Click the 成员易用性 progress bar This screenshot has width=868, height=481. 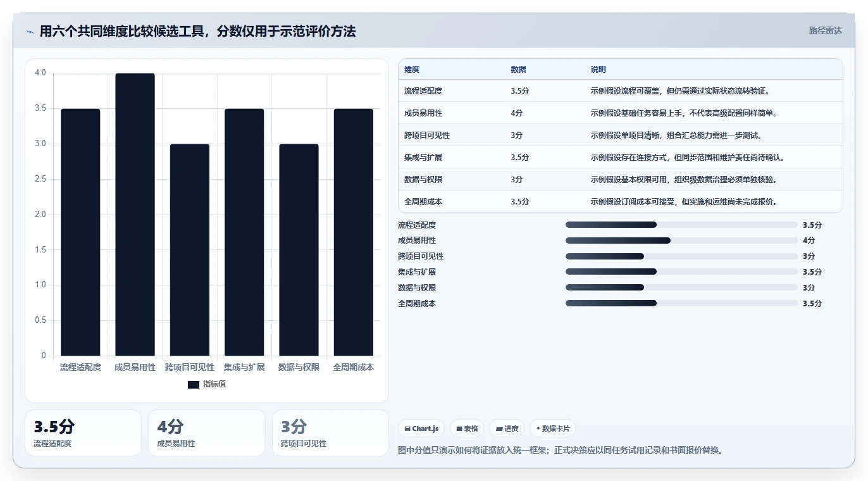(681, 240)
